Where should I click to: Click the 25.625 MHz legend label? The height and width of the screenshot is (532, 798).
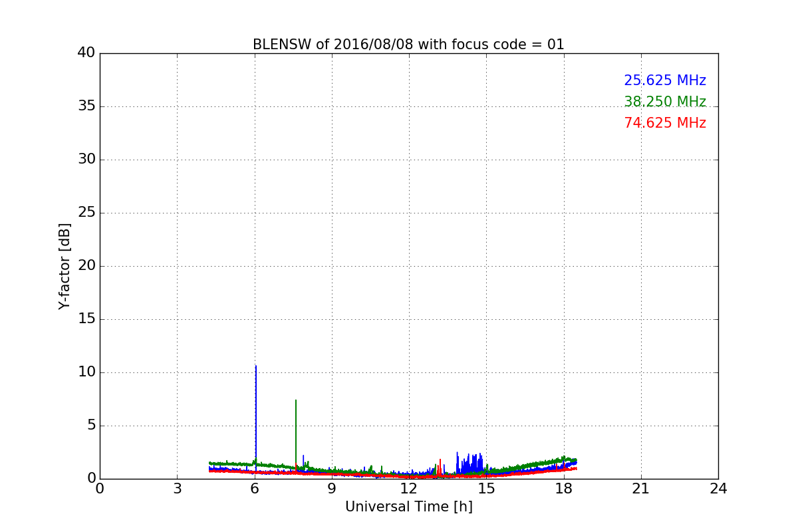point(664,80)
